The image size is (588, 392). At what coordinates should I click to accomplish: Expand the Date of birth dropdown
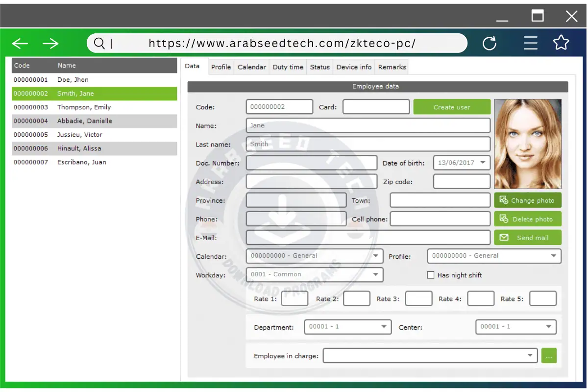click(x=483, y=163)
